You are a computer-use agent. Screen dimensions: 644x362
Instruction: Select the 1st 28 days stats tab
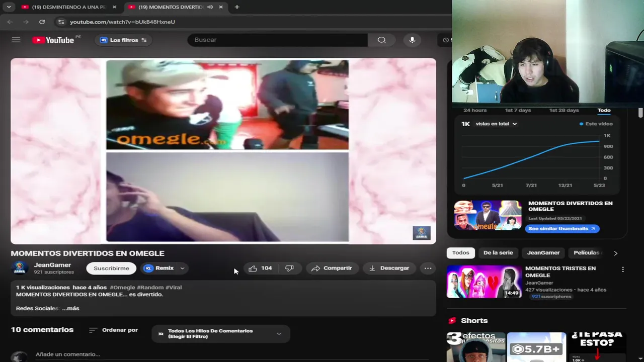pyautogui.click(x=564, y=110)
